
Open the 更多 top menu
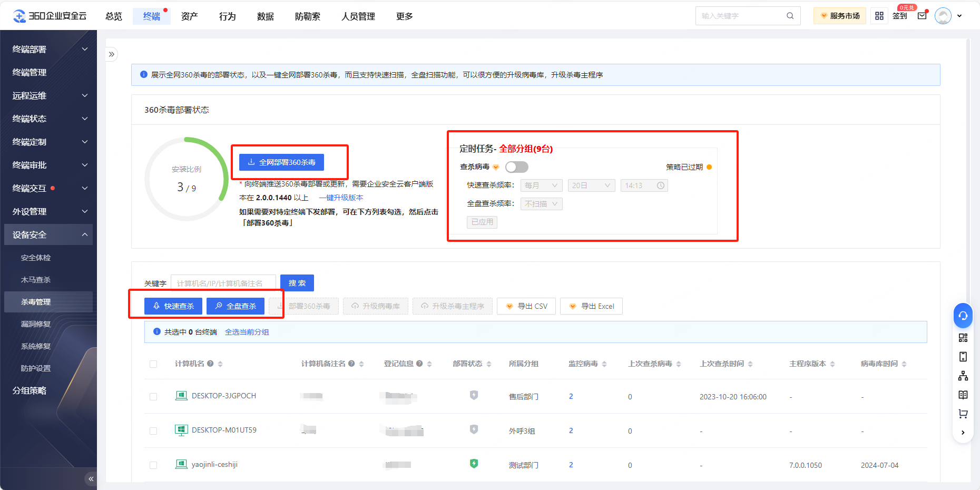pyautogui.click(x=405, y=16)
